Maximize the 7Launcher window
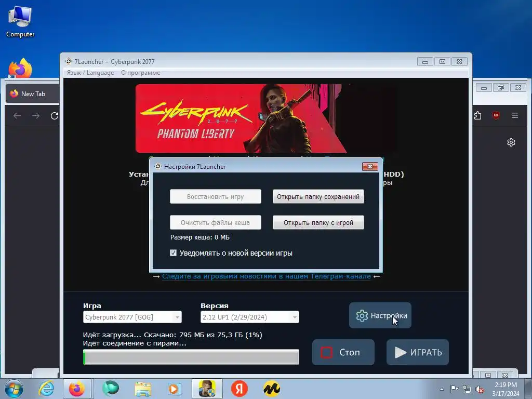 [442, 62]
